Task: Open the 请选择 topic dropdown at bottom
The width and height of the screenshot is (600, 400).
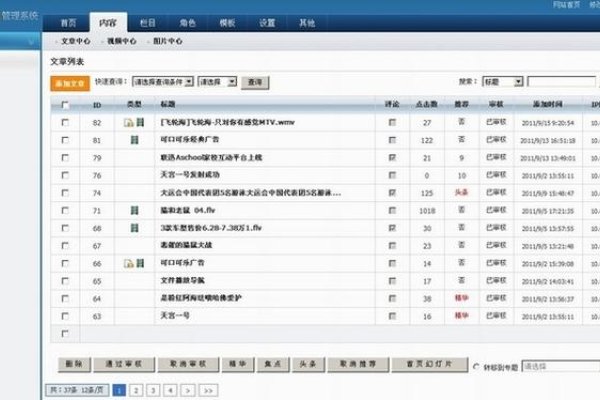Action: (561, 366)
